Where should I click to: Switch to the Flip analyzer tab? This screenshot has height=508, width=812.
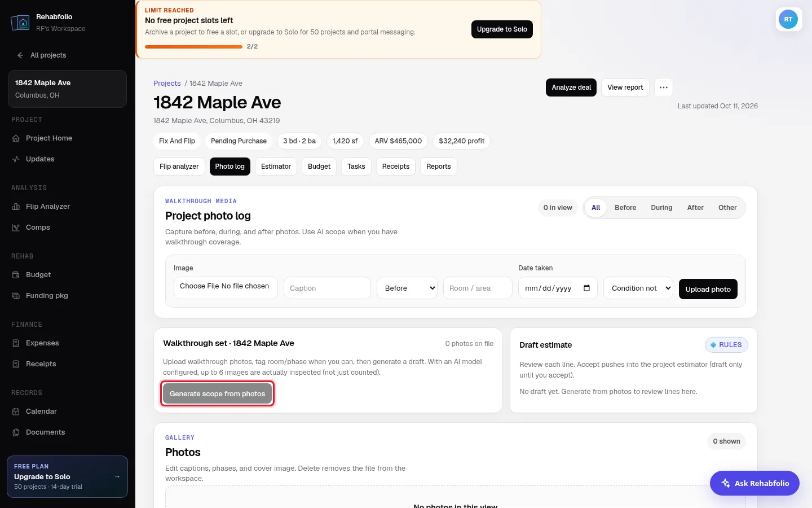point(179,167)
